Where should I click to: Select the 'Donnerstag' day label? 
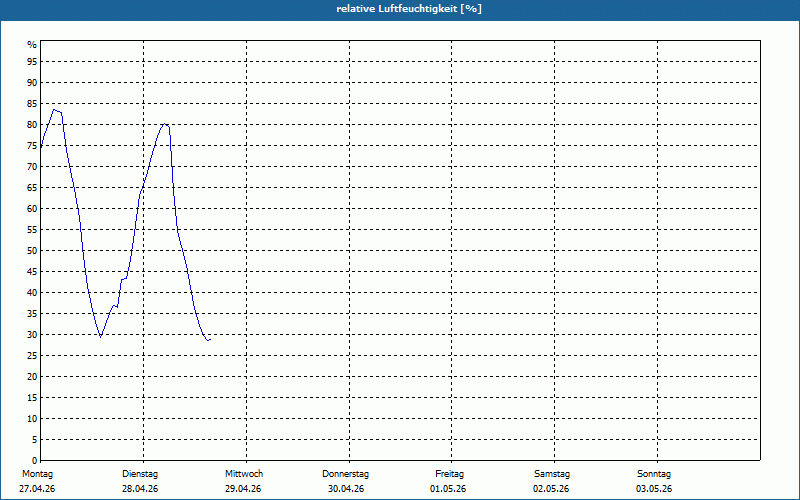pos(345,474)
